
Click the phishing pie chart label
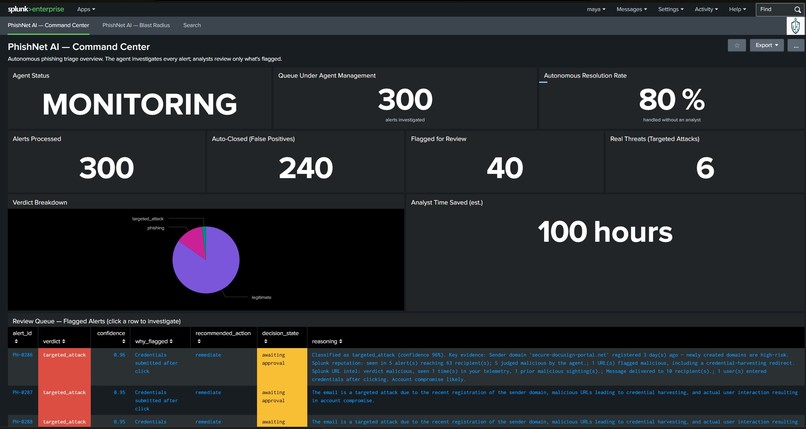156,228
